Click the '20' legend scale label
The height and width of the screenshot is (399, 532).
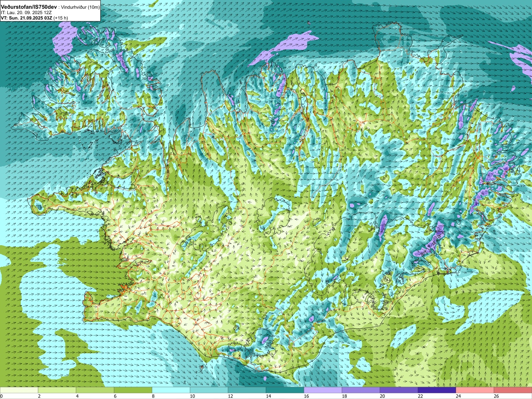(x=383, y=396)
